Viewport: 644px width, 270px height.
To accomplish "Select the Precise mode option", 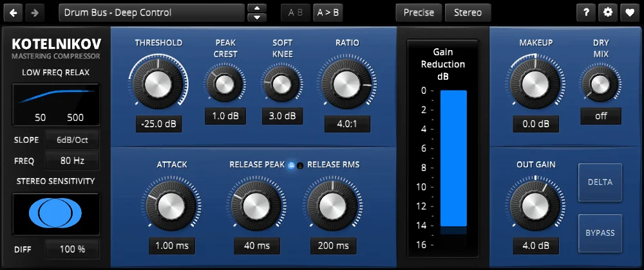I will 419,13.
